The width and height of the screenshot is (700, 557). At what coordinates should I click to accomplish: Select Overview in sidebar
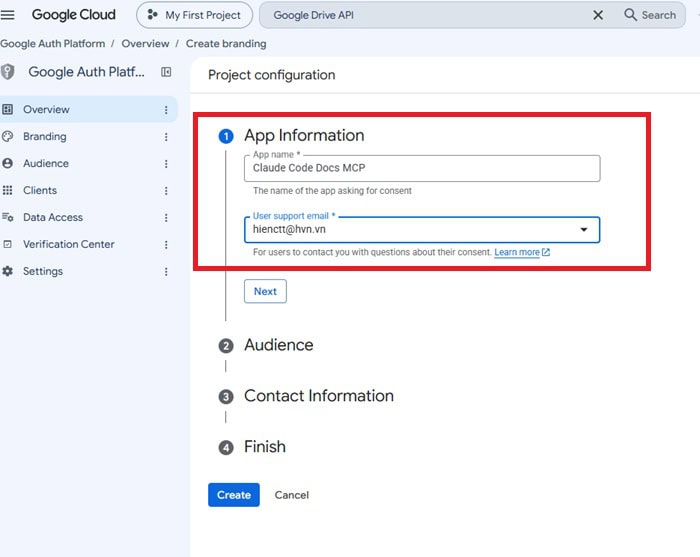click(x=88, y=109)
